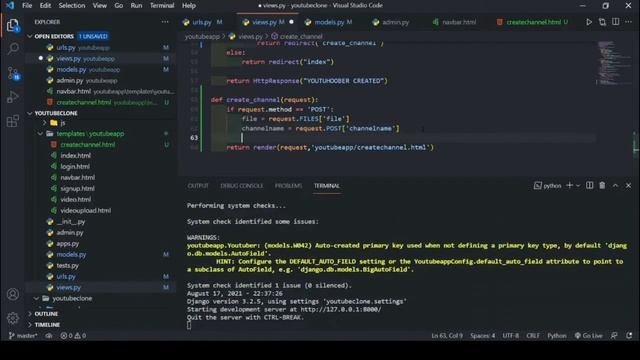This screenshot has width=640, height=360.
Task: Open the View menu
Action: [100, 6]
